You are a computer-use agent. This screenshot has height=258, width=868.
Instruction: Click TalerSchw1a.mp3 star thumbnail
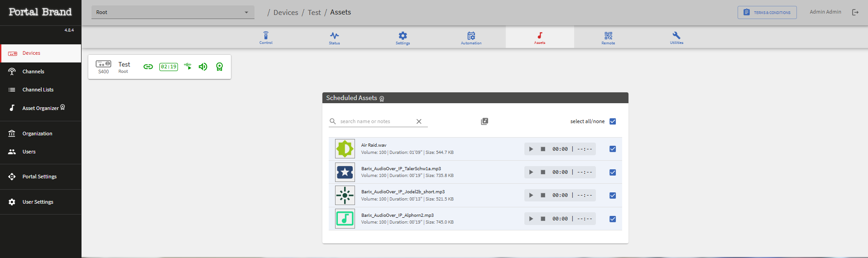345,172
